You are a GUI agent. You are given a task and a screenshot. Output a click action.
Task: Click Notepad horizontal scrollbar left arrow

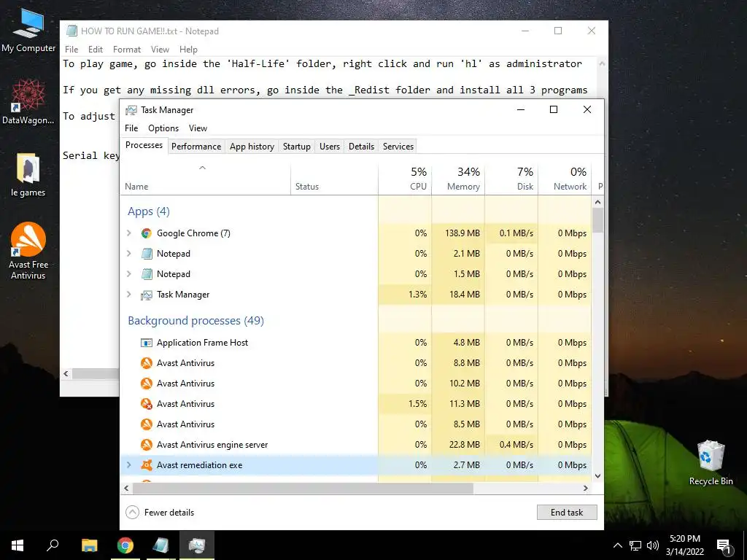point(66,374)
